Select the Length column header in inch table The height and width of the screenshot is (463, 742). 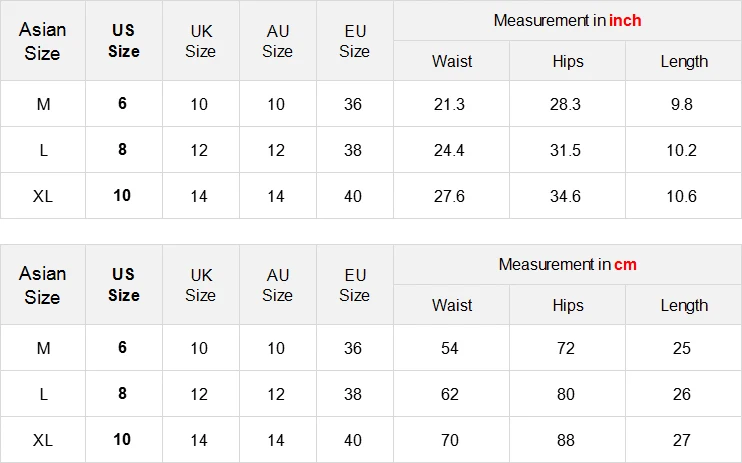pyautogui.click(x=684, y=61)
